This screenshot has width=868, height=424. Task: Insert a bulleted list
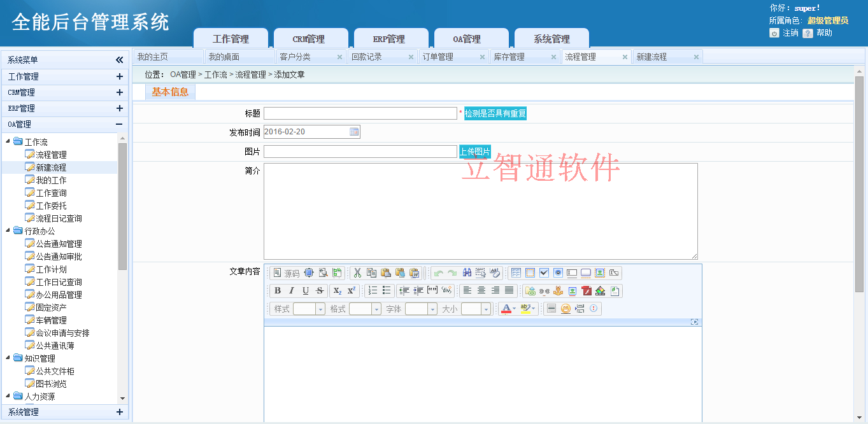(387, 291)
